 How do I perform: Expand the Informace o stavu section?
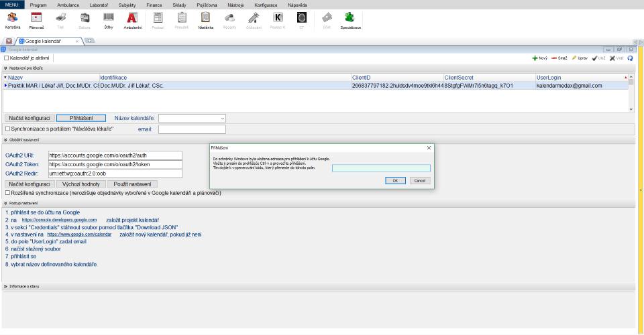(6, 286)
